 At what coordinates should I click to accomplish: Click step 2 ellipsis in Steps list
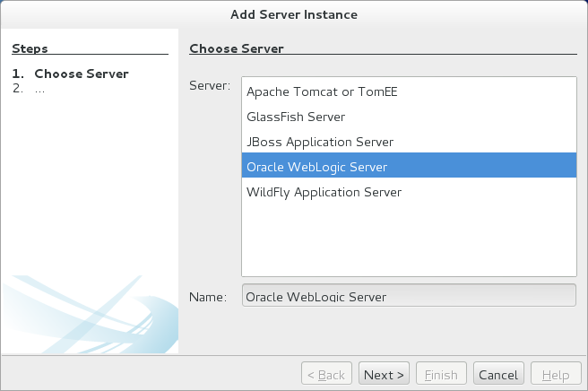pos(39,88)
